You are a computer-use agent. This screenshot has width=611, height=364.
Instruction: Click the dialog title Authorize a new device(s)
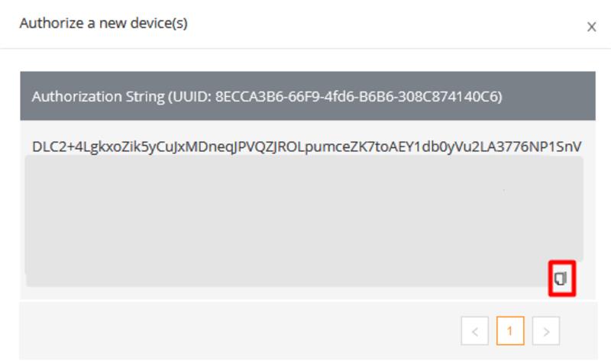pos(103,24)
